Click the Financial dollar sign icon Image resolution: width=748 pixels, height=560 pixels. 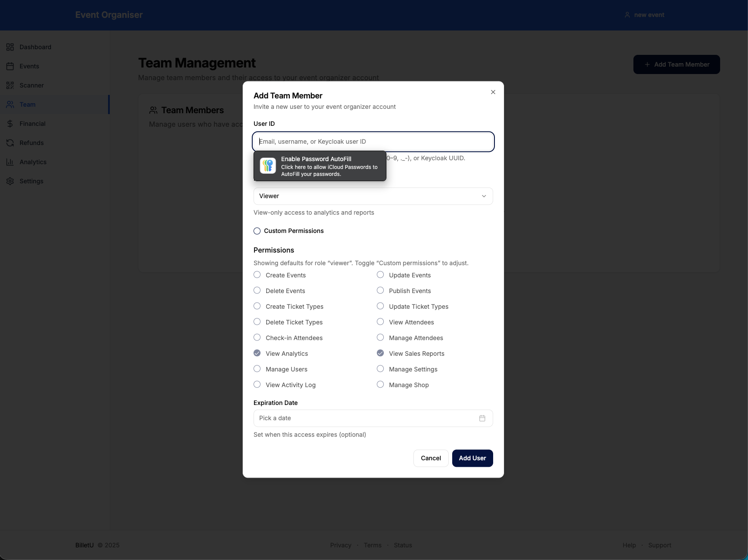coord(10,124)
